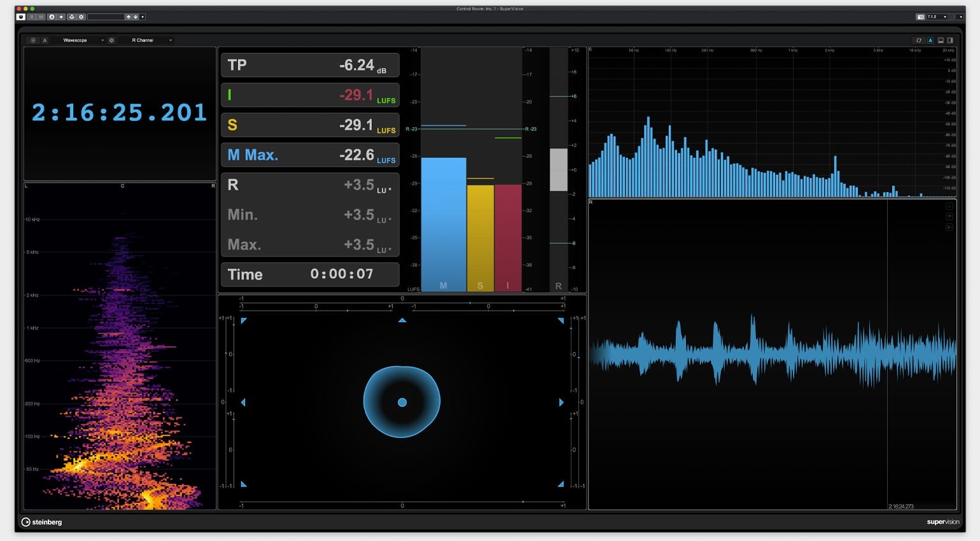Click the red I integrated loudness bar

(508, 238)
